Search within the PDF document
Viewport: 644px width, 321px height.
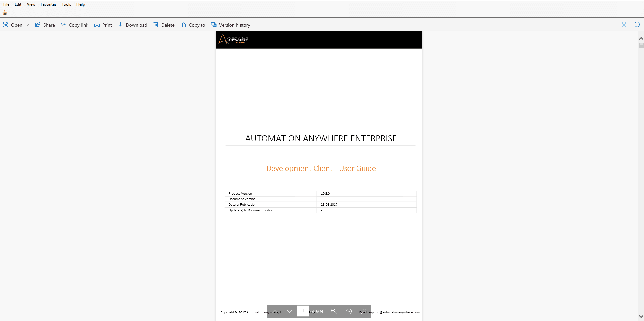tap(364, 311)
